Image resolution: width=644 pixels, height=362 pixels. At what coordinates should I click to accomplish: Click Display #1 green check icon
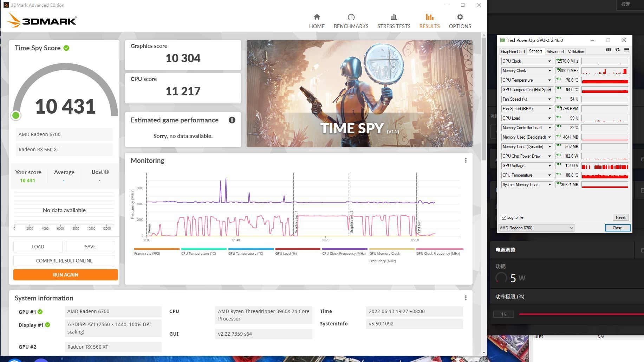point(47,325)
